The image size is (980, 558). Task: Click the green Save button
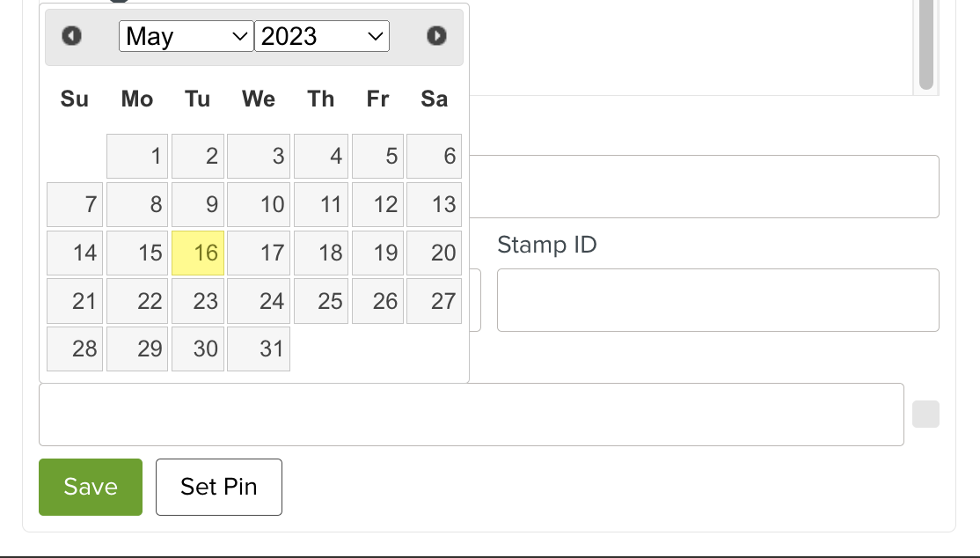coord(91,487)
